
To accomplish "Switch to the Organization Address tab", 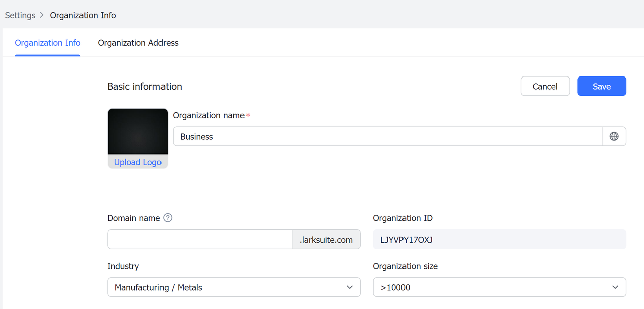I will [138, 43].
